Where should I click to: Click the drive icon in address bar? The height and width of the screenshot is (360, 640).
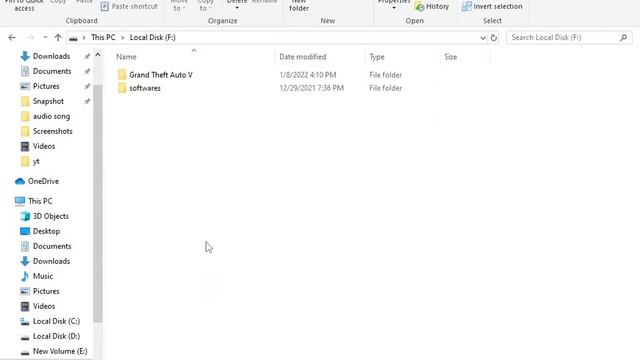point(73,38)
